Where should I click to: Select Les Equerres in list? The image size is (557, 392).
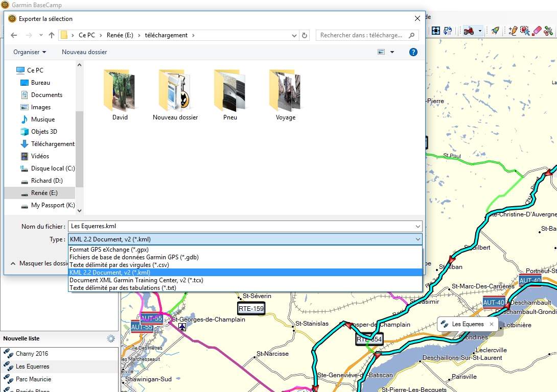[59, 366]
